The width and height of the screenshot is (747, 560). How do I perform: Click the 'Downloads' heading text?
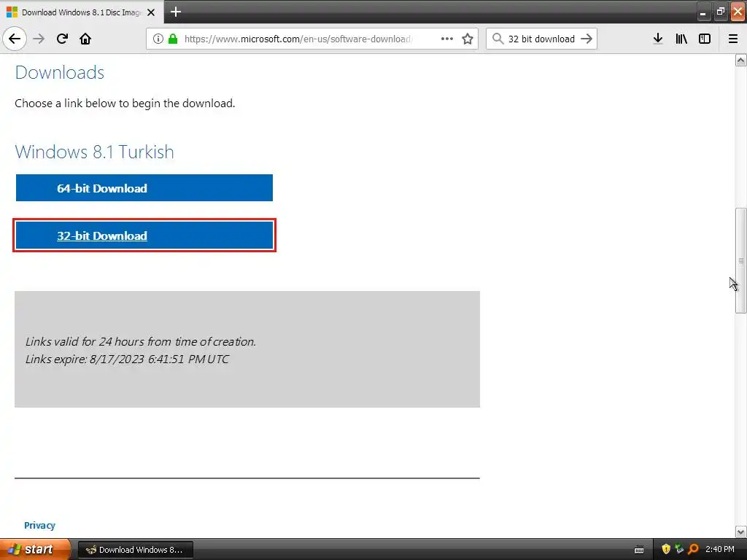60,72
